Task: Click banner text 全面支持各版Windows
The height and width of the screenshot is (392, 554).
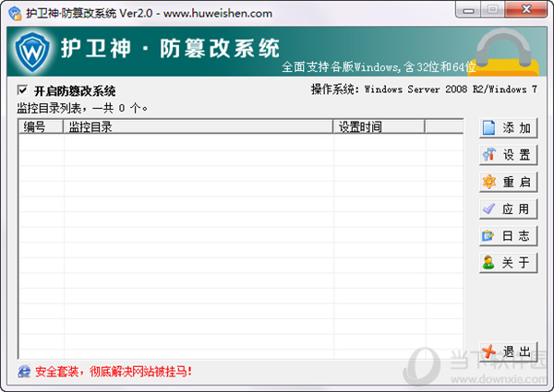Action: [x=379, y=66]
